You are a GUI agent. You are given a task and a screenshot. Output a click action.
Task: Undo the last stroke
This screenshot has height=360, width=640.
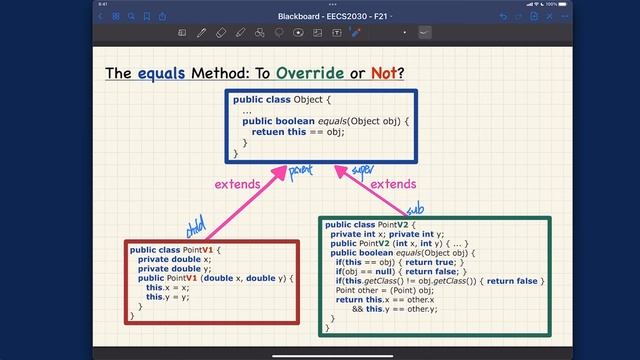point(503,16)
